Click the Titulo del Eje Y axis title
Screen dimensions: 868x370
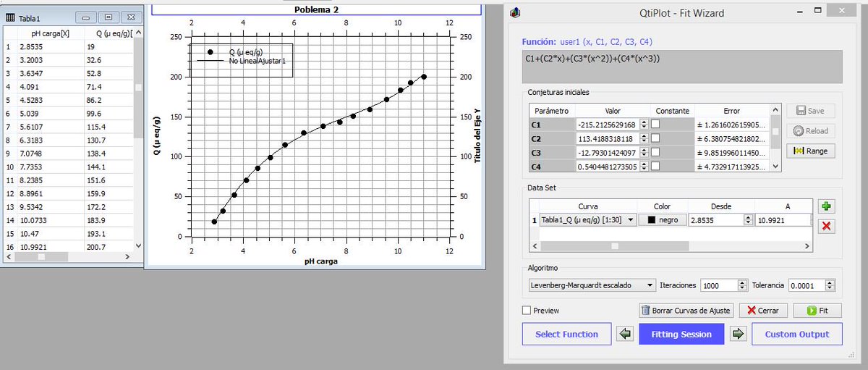tap(477, 135)
